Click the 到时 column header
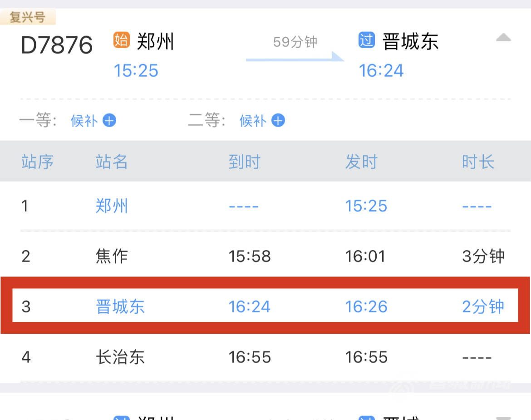 point(244,162)
